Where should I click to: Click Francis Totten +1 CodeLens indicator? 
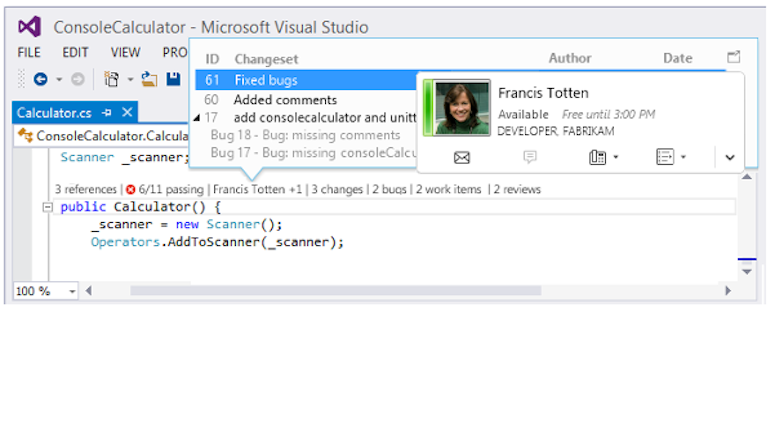257,189
